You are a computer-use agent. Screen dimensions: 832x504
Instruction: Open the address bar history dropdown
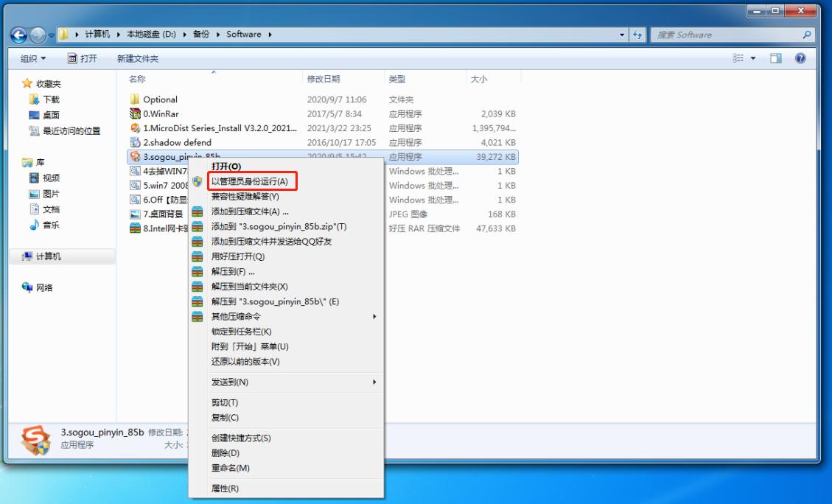tap(623, 35)
